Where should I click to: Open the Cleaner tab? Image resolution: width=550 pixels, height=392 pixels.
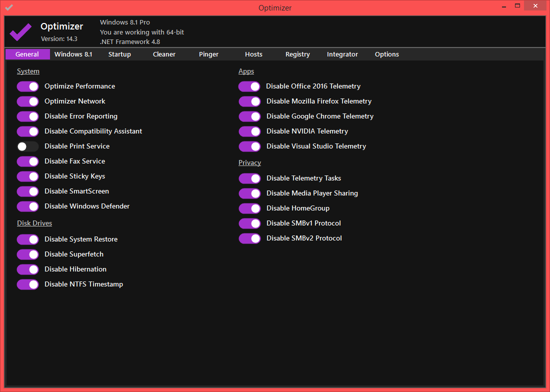click(x=164, y=54)
